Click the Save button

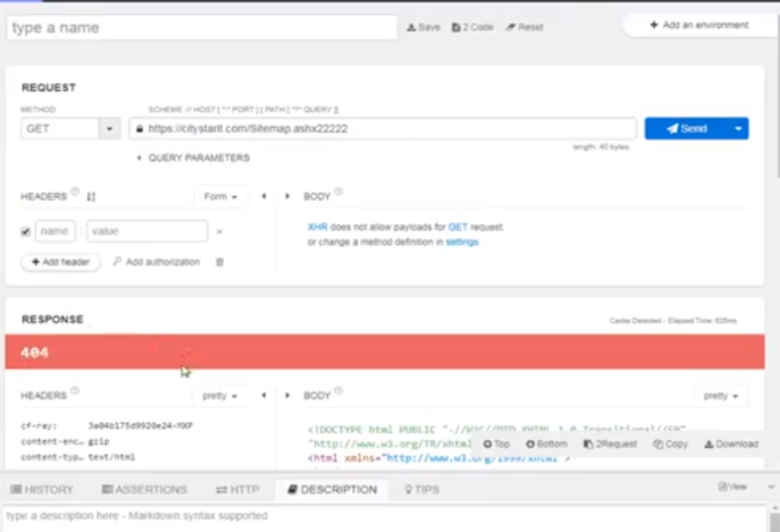pos(423,28)
